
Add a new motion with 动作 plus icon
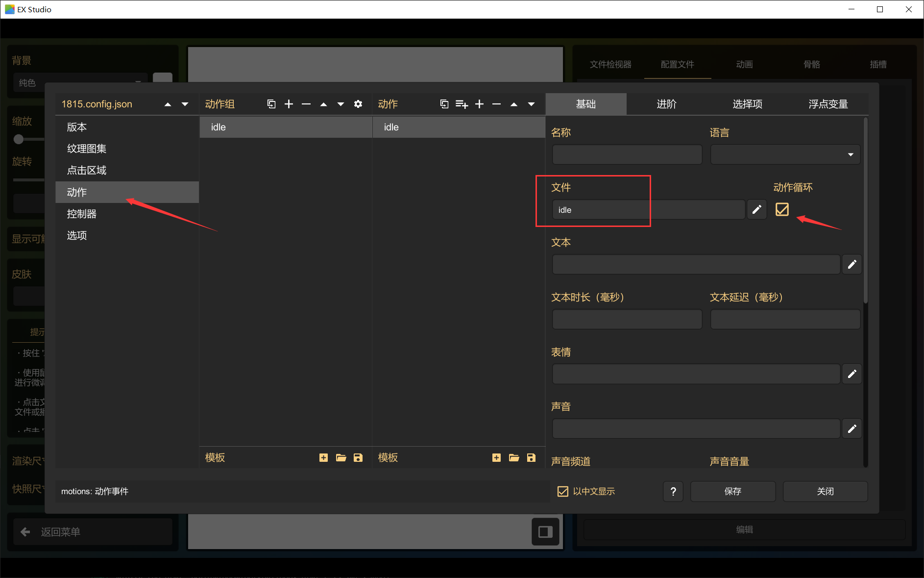coord(480,104)
